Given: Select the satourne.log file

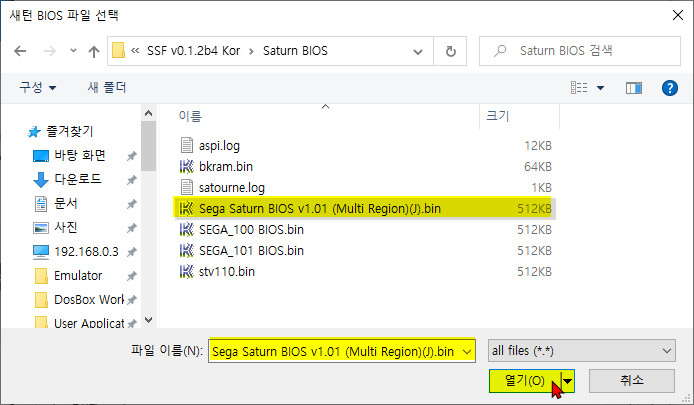Looking at the screenshot, I should pyautogui.click(x=365, y=187).
